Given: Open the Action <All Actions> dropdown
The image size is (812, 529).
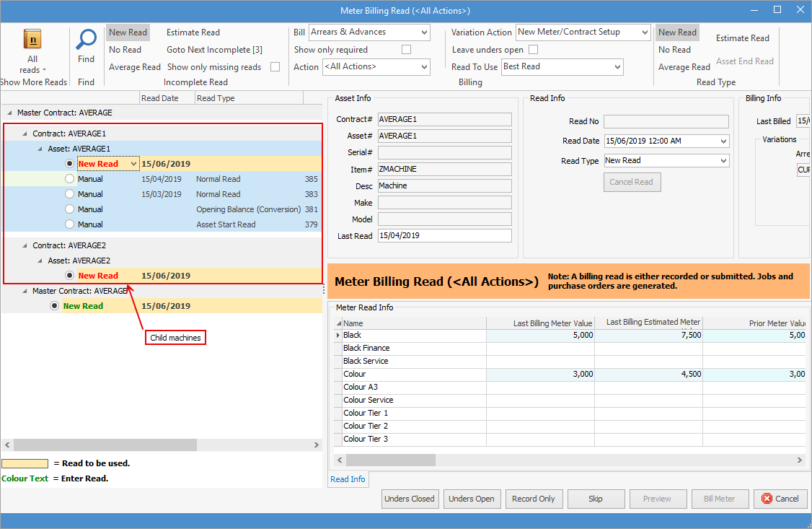Looking at the screenshot, I should point(424,67).
